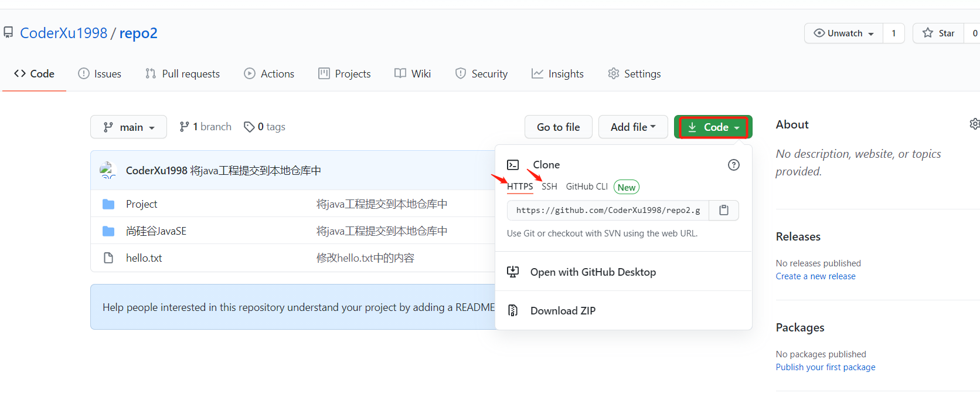Open commit 修改hello.txt中的内容
This screenshot has width=980, height=396.
click(365, 258)
